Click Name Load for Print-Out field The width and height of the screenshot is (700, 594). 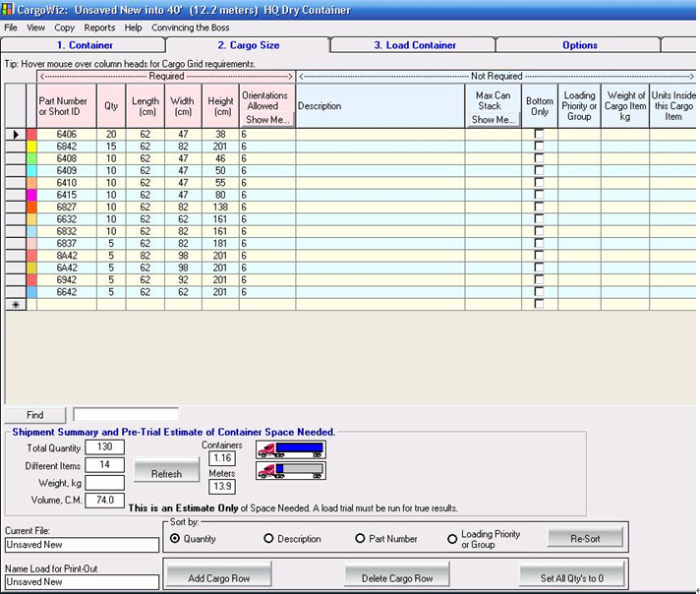83,582
